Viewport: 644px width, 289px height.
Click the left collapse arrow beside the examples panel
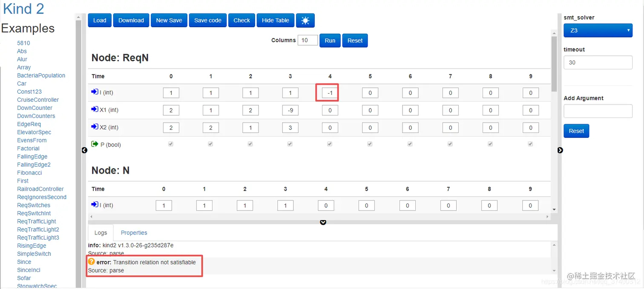point(84,150)
